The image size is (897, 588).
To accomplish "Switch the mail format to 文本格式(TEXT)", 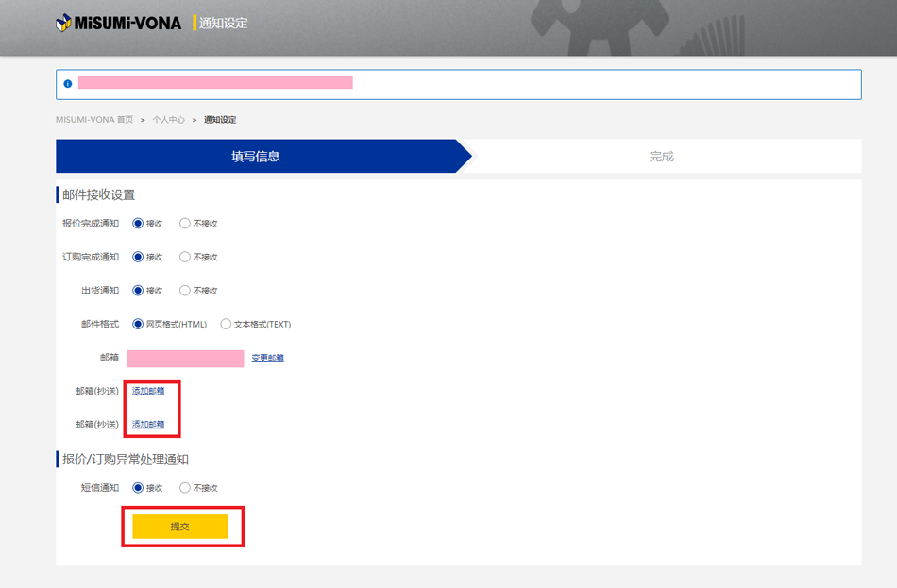I will (226, 325).
